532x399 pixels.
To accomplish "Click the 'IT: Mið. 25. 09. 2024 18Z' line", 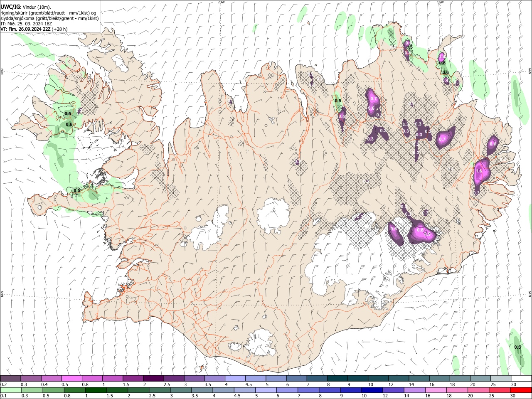I will pos(27,24).
